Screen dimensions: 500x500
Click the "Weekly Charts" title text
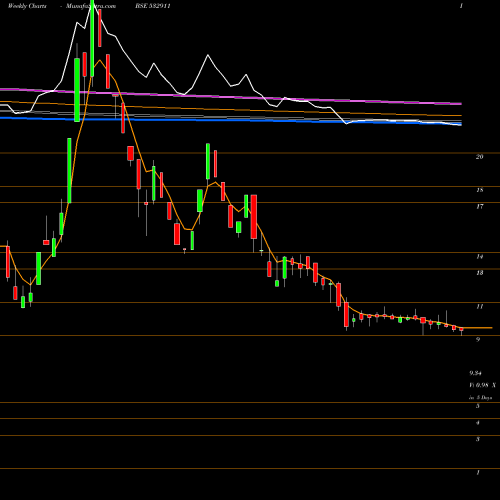click(x=27, y=6)
